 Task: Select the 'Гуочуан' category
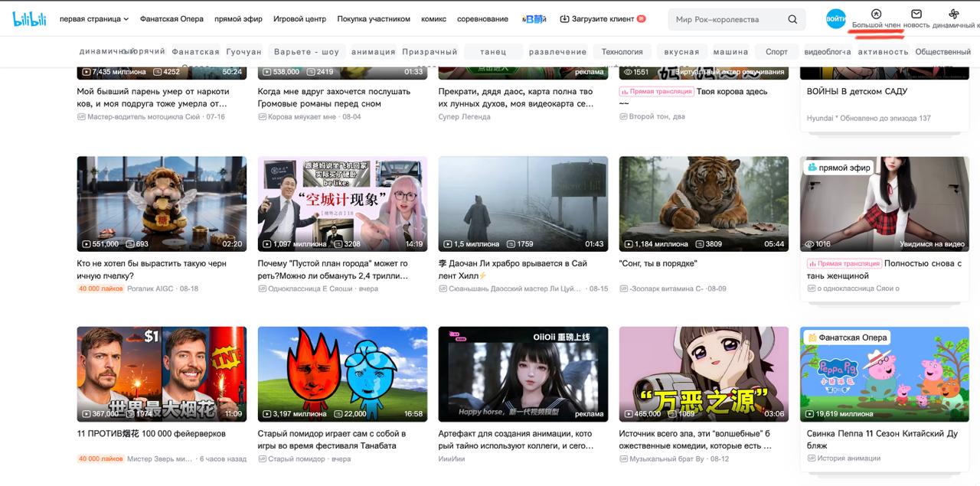(x=243, y=52)
